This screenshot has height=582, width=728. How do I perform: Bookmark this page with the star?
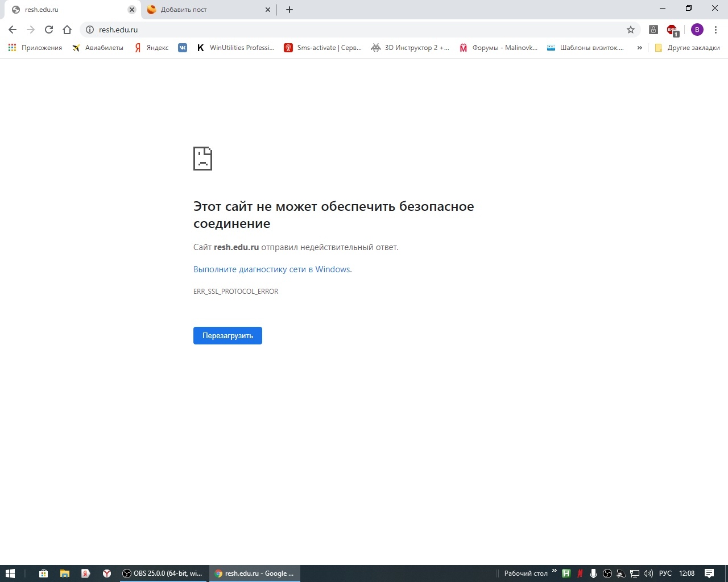coord(630,30)
